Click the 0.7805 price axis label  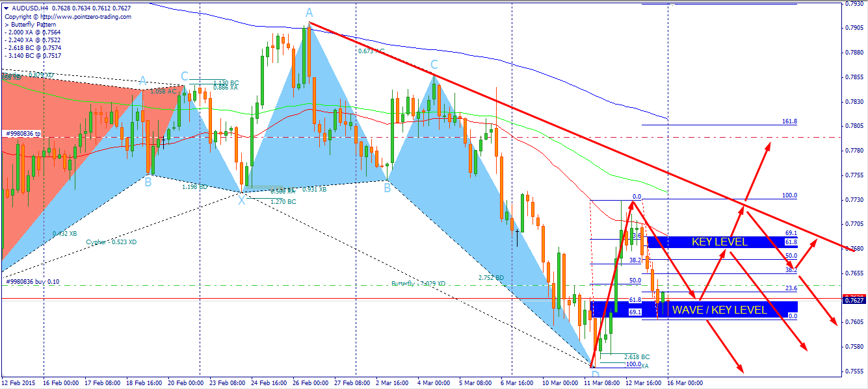[x=854, y=126]
